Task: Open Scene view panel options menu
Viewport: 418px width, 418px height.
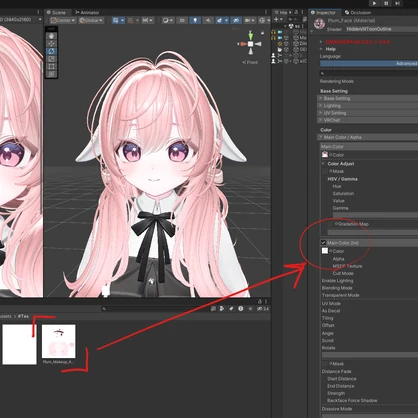Action: click(x=266, y=12)
